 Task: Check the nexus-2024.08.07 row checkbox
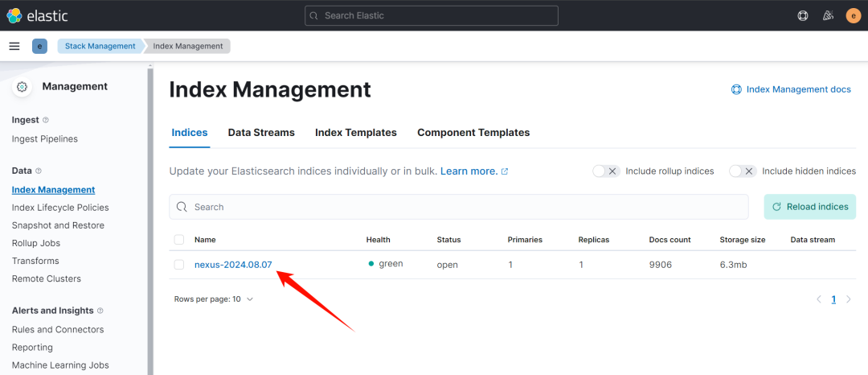tap(178, 265)
